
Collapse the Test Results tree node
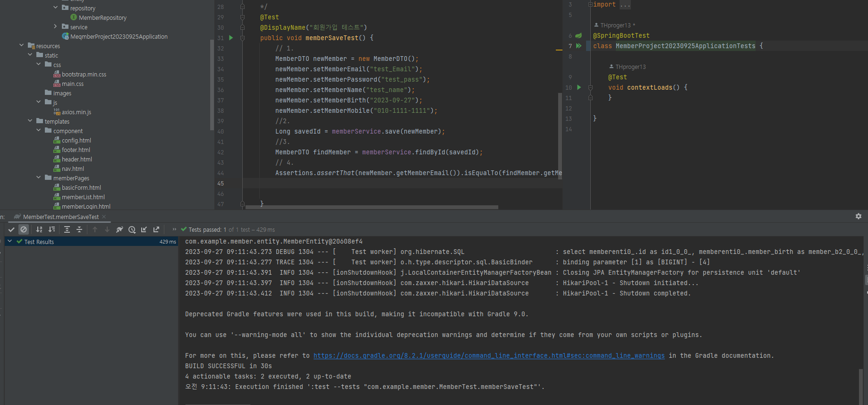coord(10,241)
